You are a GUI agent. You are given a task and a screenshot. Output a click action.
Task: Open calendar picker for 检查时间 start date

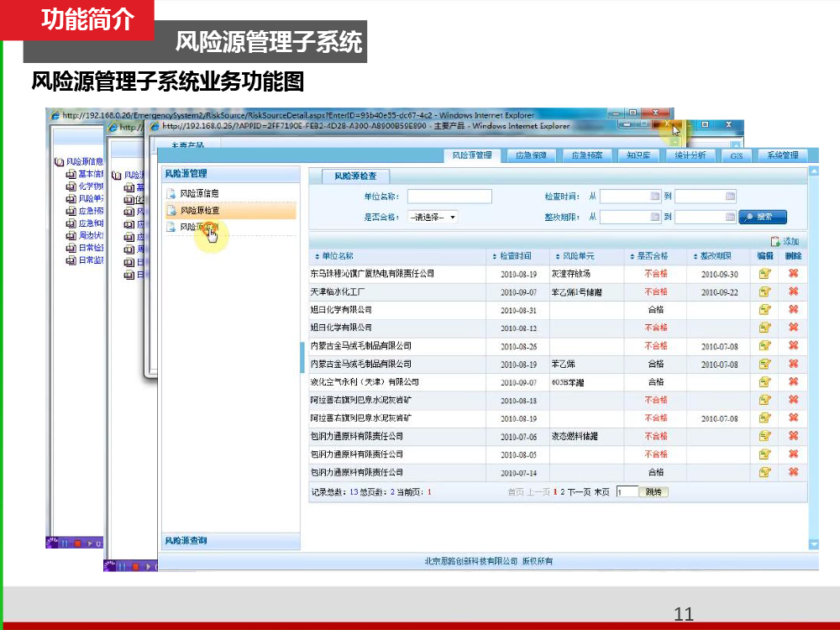point(655,197)
